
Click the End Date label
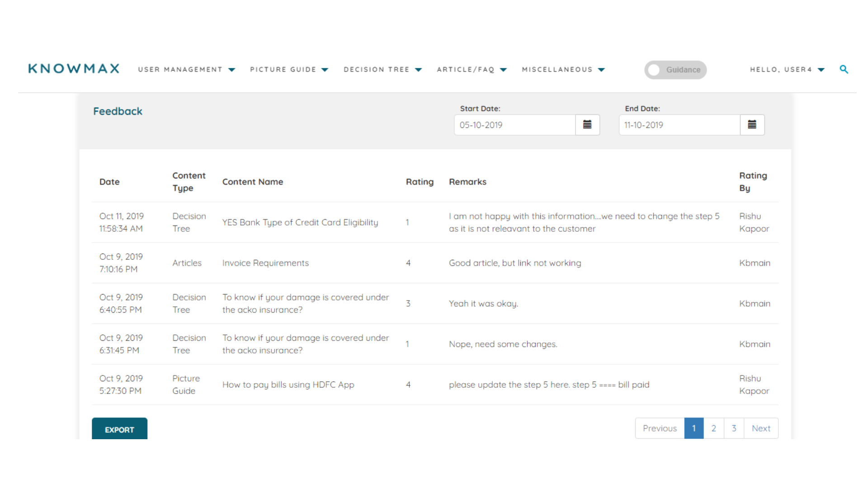(642, 108)
